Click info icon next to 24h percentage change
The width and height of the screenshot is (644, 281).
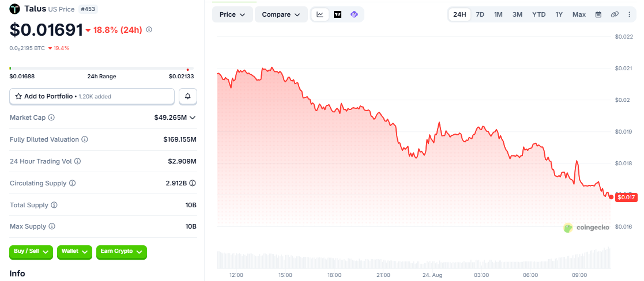[149, 29]
